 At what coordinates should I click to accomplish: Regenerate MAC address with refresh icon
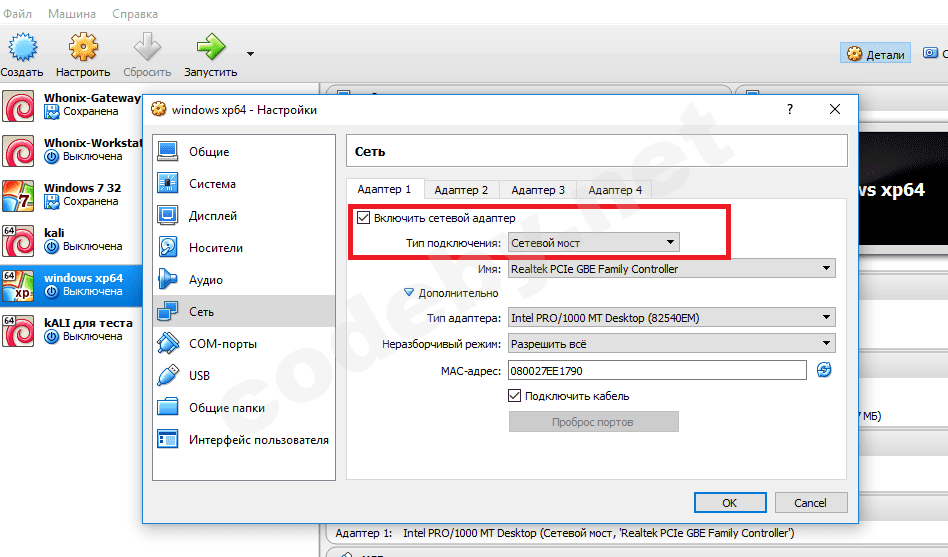[823, 370]
